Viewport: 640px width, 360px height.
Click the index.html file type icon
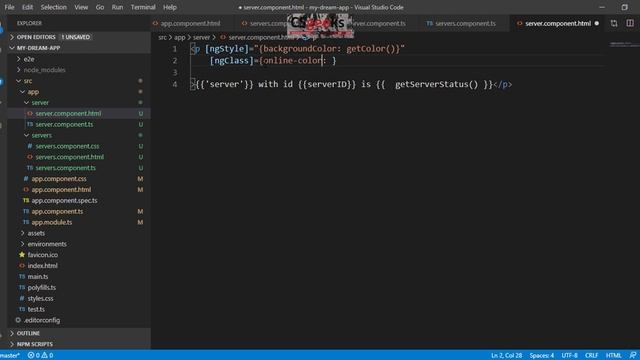click(22, 266)
